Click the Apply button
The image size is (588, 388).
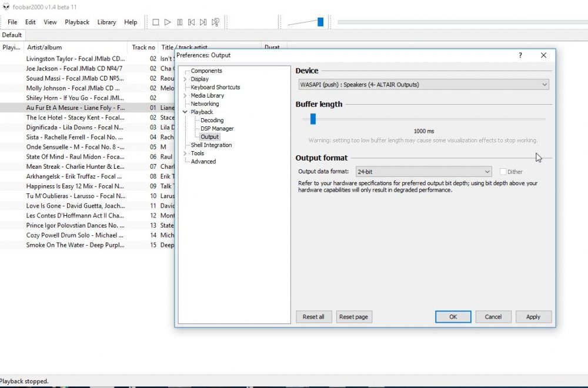(533, 317)
